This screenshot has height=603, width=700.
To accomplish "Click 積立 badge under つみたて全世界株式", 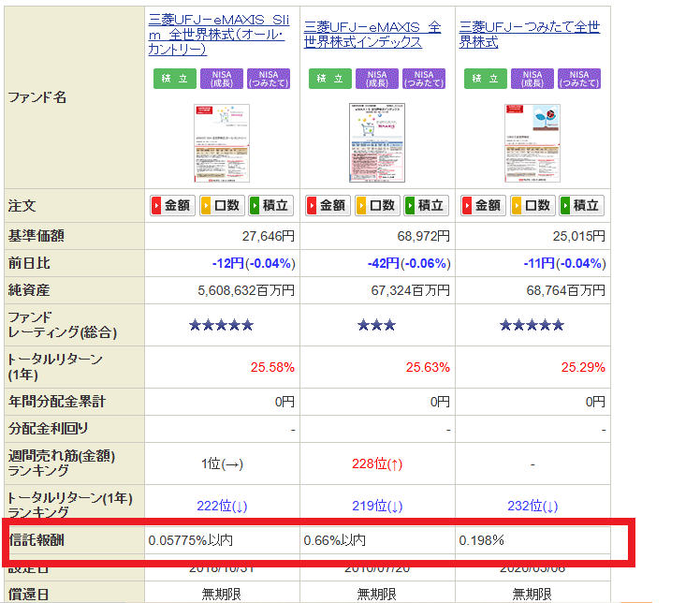I will pyautogui.click(x=486, y=79).
